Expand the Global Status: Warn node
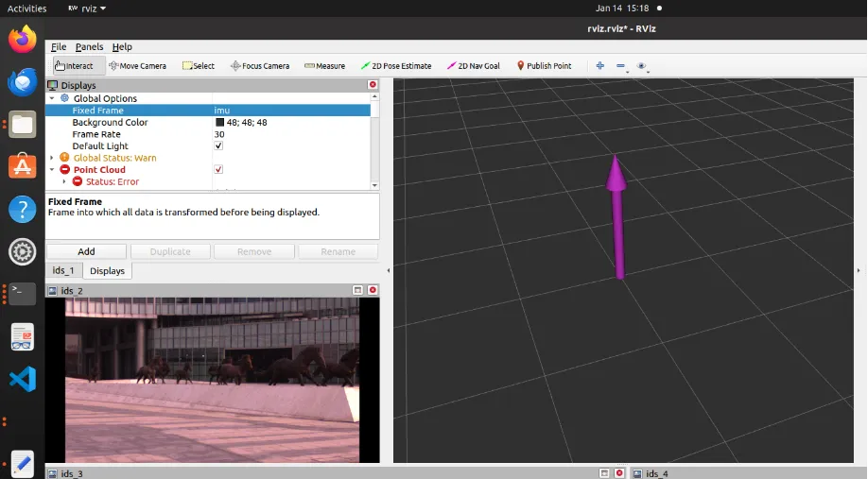This screenshot has width=868, height=479. (x=52, y=158)
